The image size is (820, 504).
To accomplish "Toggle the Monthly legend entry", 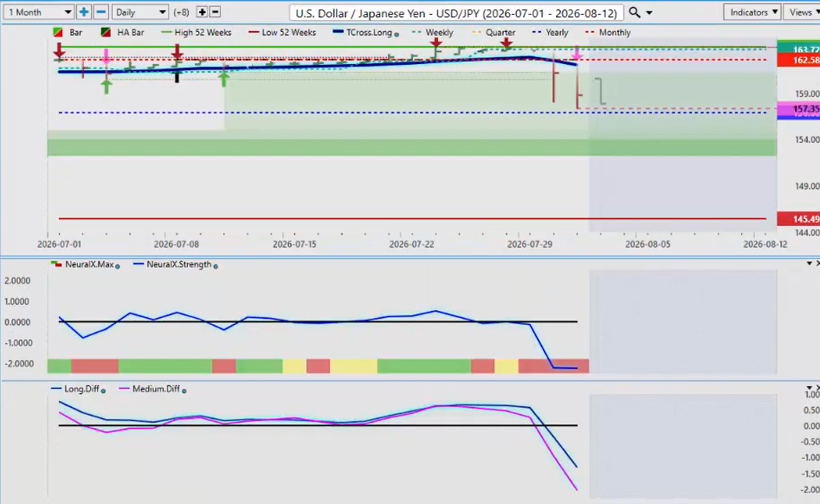I will coord(608,32).
